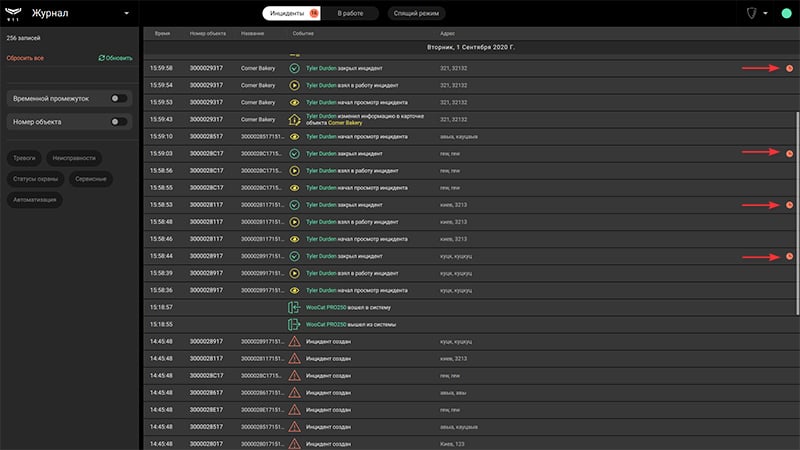
Task: Click WooCat PRO250 link at 15:18:55
Action: (x=326, y=324)
